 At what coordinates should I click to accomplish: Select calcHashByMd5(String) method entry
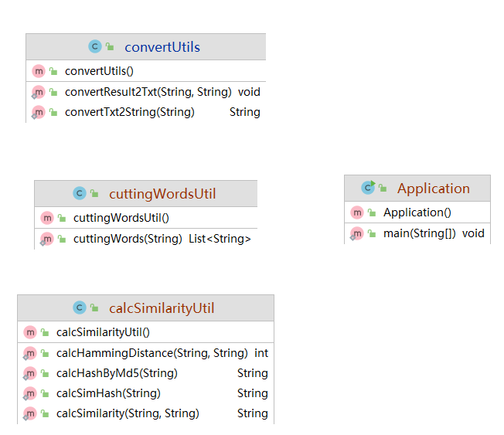coord(117,373)
